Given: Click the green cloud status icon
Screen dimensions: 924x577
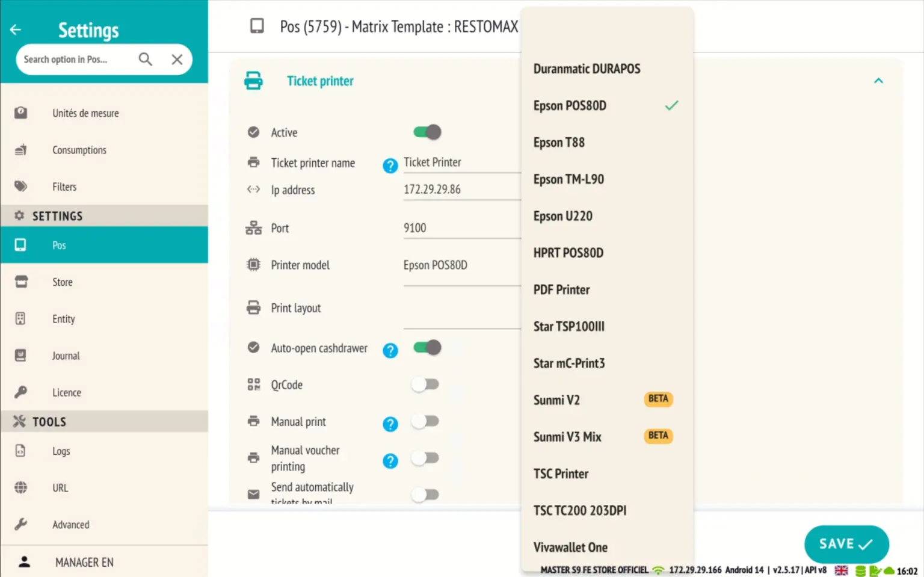Looking at the screenshot, I should point(889,570).
